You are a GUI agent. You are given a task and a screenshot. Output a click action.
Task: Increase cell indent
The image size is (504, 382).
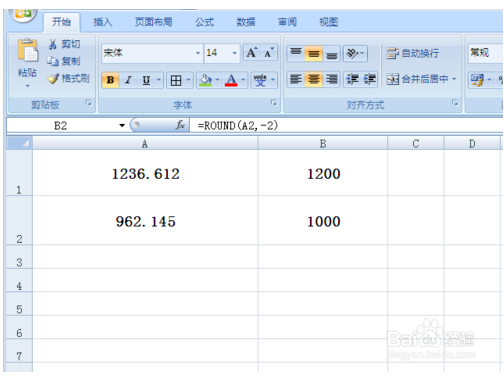[x=369, y=79]
